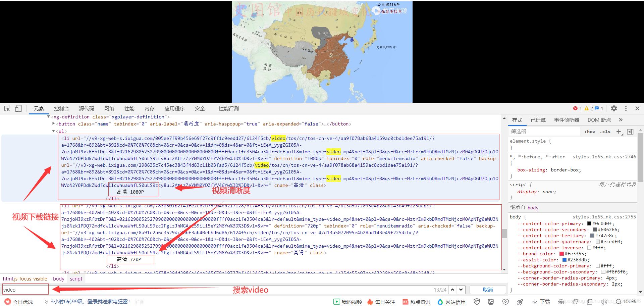The height and width of the screenshot is (307, 644).
Task: Open DevTools settings gear
Action: click(x=614, y=108)
